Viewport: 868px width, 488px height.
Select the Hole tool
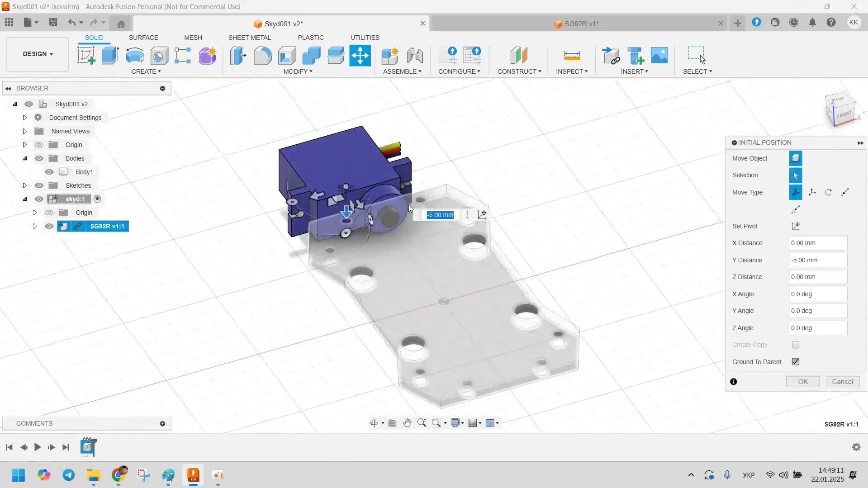159,56
